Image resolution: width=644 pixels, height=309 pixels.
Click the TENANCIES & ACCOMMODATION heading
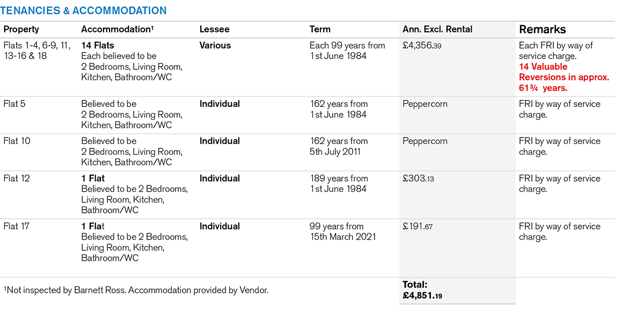pyautogui.click(x=85, y=11)
